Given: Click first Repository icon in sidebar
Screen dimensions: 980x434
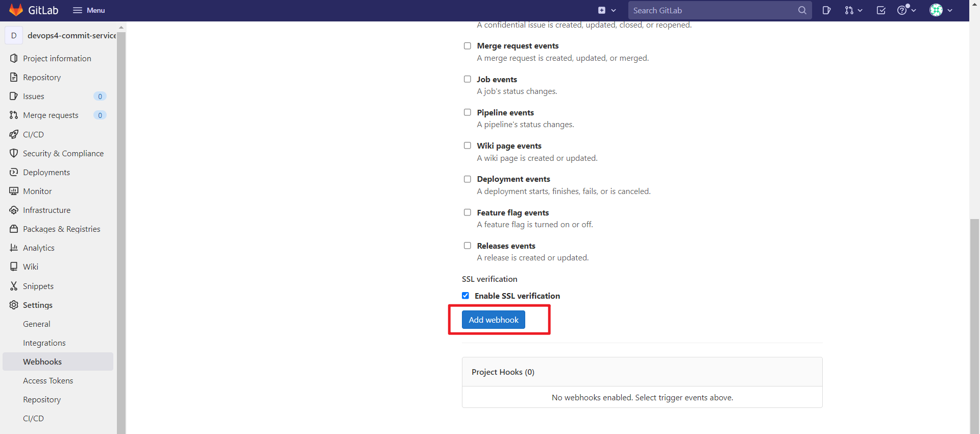Looking at the screenshot, I should point(14,77).
